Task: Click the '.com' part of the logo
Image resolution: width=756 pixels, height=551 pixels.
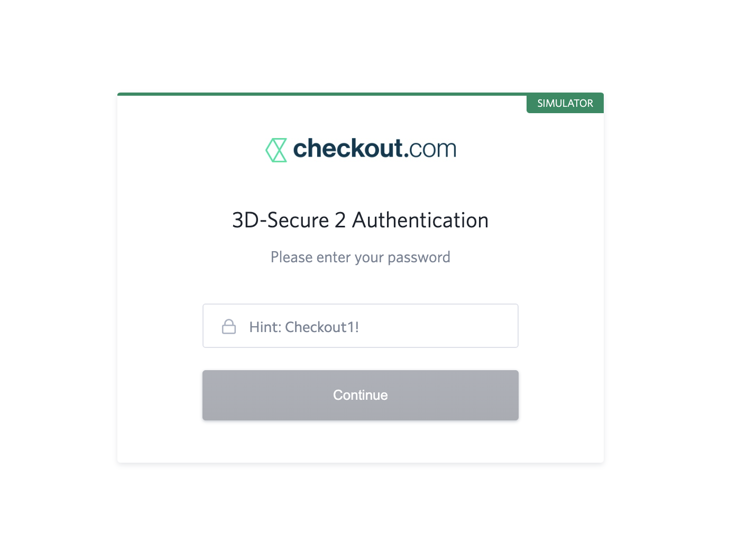Action: click(430, 149)
